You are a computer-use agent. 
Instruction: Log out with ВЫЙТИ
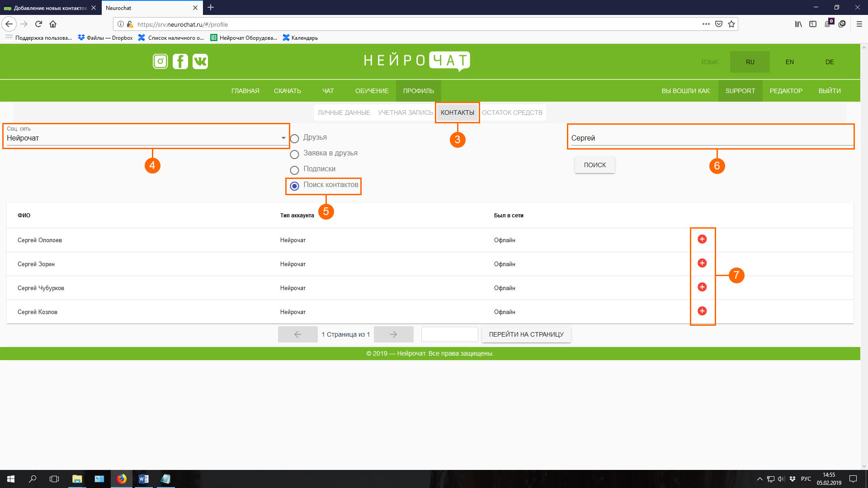click(x=830, y=91)
